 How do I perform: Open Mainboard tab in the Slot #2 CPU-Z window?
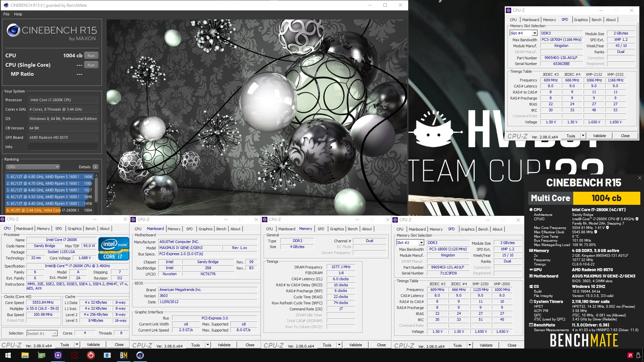pos(417,229)
